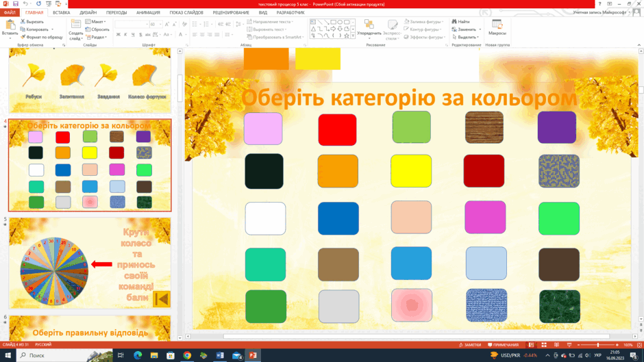Click Формат по образцу format painter
The height and width of the screenshot is (362, 644).
[42, 37]
